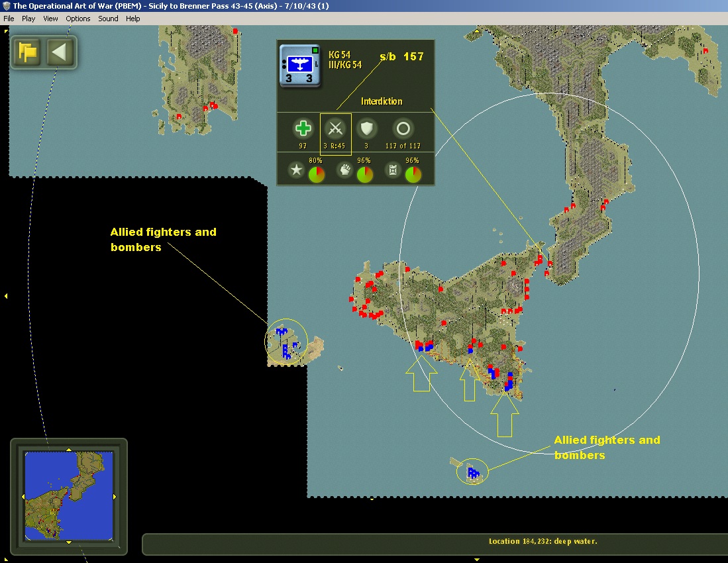Click the Interdiction mission label
Screen dimensions: 728x563
coord(382,101)
